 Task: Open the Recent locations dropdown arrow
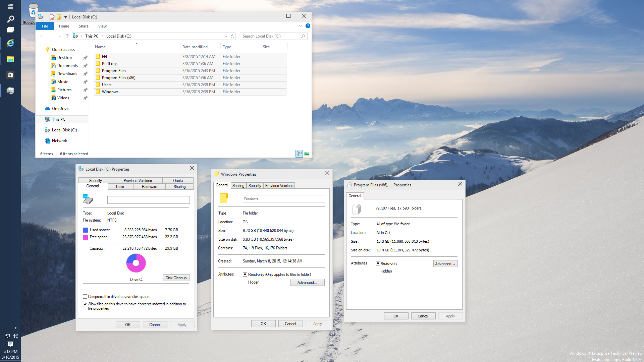click(x=60, y=36)
